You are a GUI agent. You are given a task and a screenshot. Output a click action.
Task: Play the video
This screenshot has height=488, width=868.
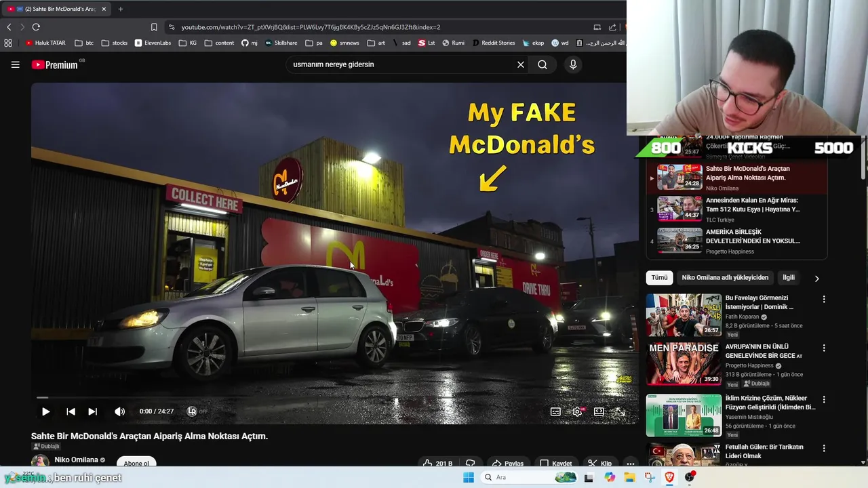[45, 411]
